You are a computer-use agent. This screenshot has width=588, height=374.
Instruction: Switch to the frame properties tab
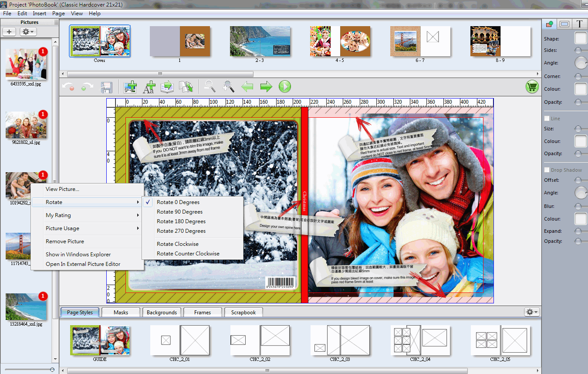coord(564,24)
